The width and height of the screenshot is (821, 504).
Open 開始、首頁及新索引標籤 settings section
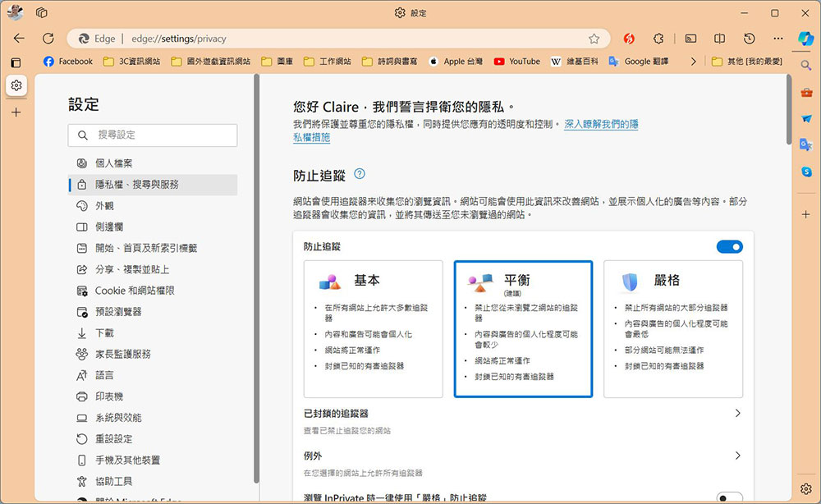click(x=153, y=248)
